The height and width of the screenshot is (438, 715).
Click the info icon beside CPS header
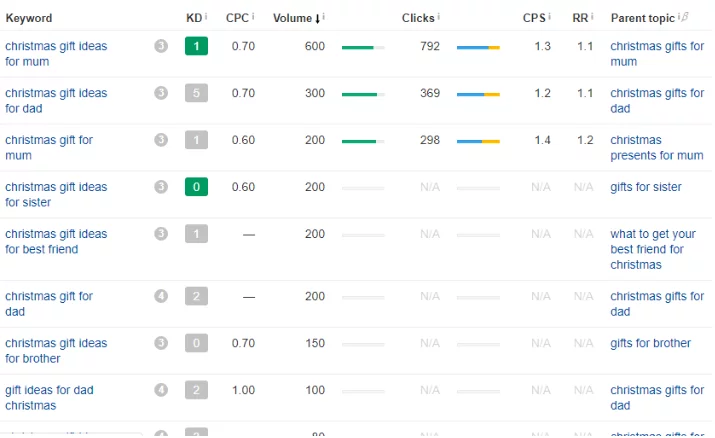coord(550,17)
